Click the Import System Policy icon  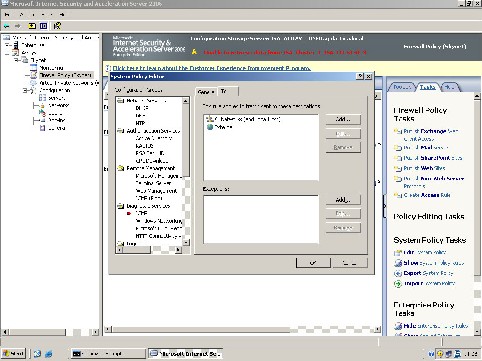tap(398, 283)
